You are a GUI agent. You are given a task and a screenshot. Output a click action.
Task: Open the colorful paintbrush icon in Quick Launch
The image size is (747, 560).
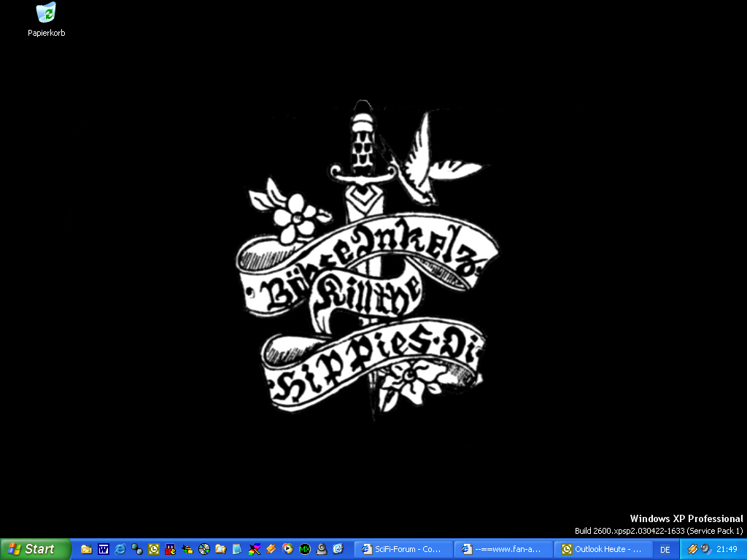tap(255, 549)
